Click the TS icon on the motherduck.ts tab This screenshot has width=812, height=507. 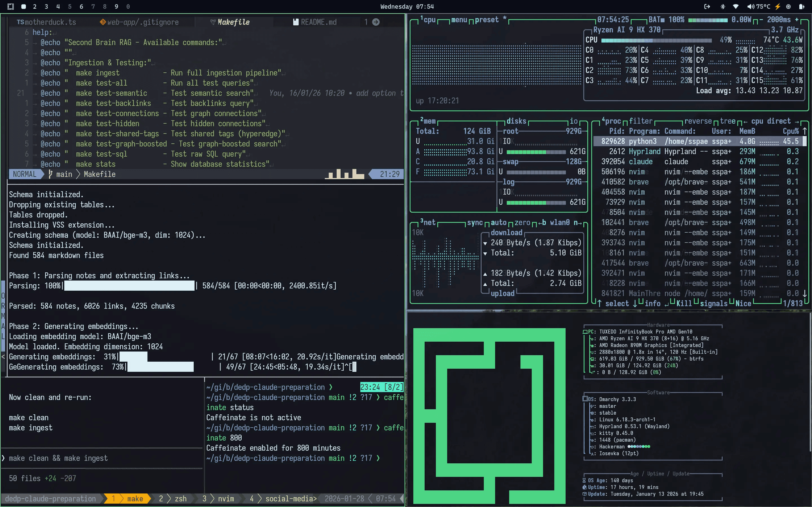coord(21,22)
